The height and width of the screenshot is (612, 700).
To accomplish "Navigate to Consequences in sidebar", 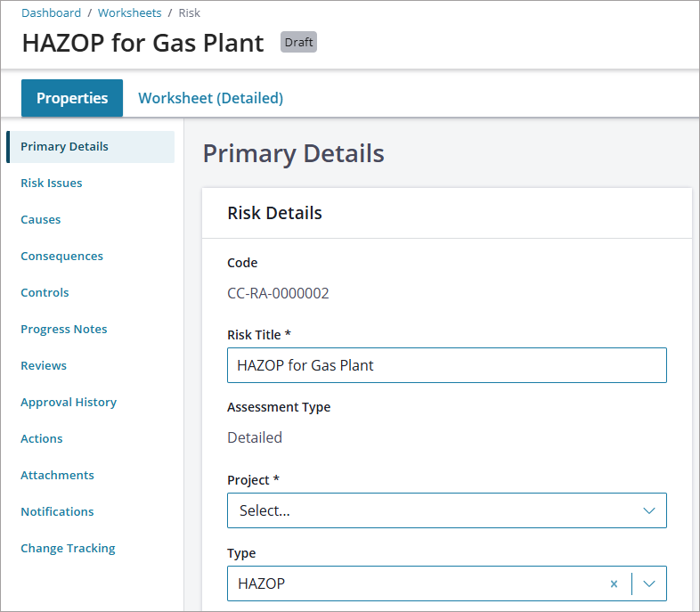I will [x=61, y=257].
